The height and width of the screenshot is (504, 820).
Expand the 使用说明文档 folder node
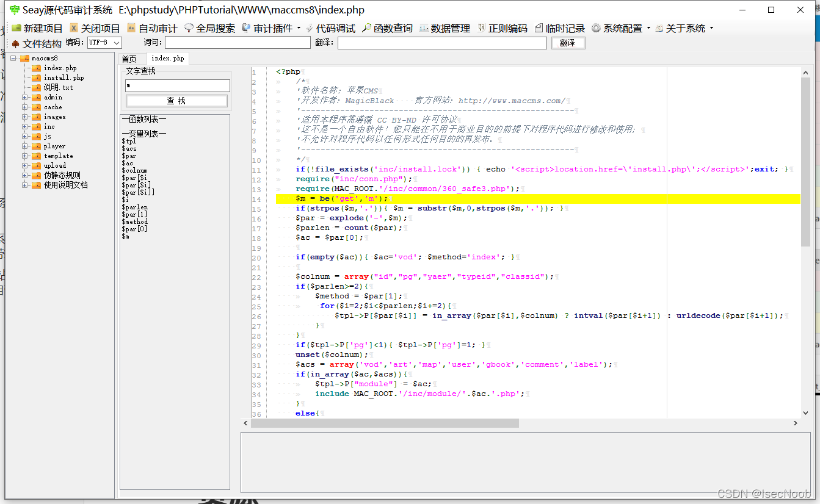[x=25, y=185]
